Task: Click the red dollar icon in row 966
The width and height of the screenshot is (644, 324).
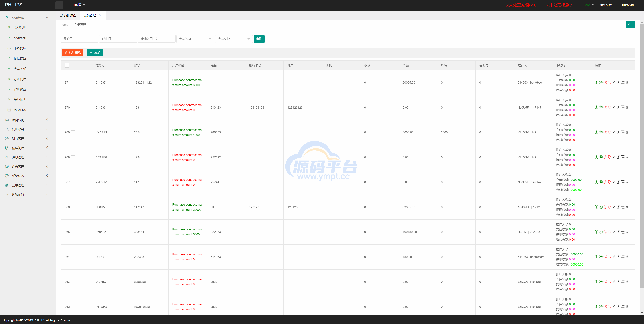Action: pyautogui.click(x=605, y=207)
